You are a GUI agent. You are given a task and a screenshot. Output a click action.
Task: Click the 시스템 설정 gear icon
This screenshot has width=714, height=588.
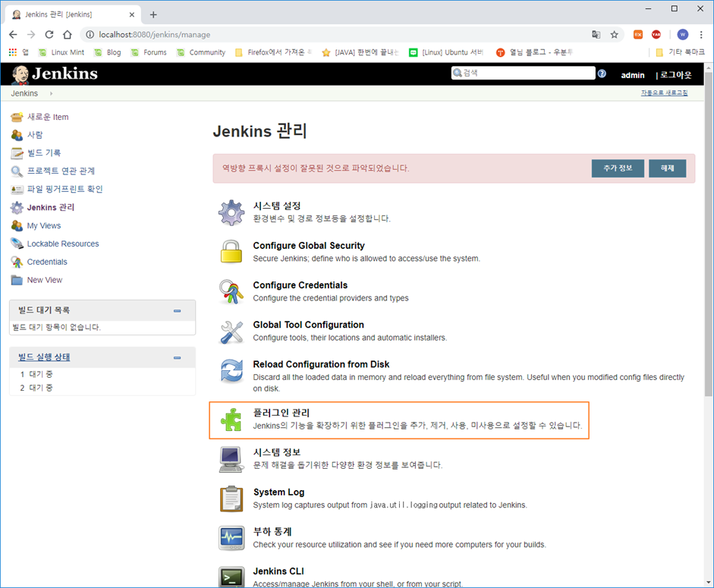click(x=231, y=212)
